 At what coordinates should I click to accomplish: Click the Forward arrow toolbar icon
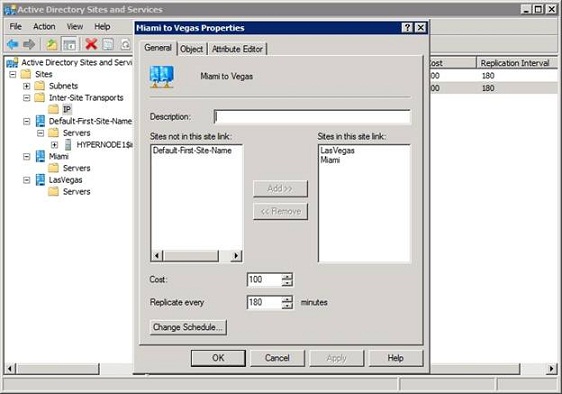coord(29,44)
